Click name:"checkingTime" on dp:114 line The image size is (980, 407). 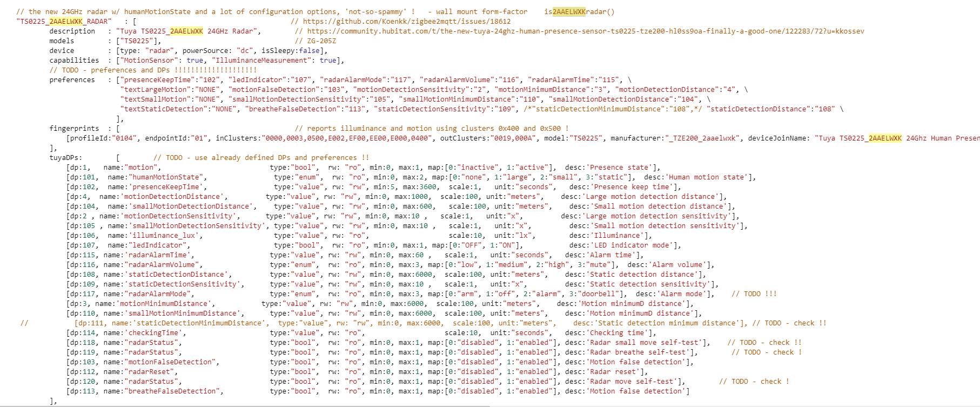coord(143,333)
